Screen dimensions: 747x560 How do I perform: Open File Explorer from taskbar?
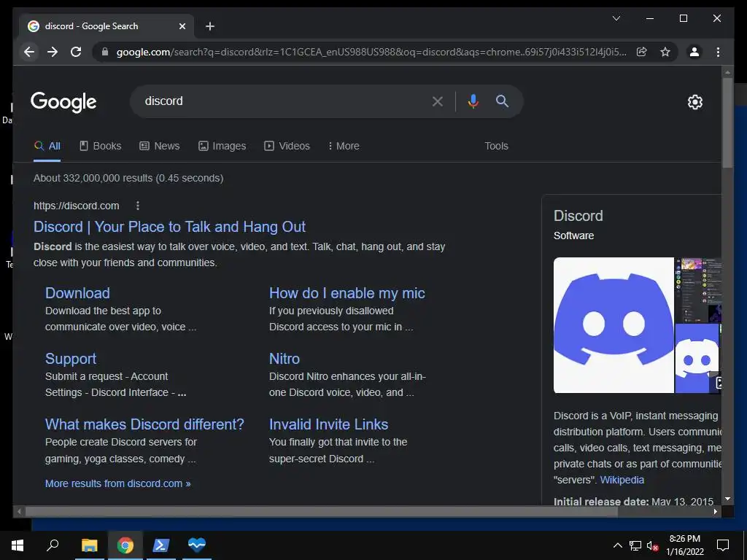89,545
